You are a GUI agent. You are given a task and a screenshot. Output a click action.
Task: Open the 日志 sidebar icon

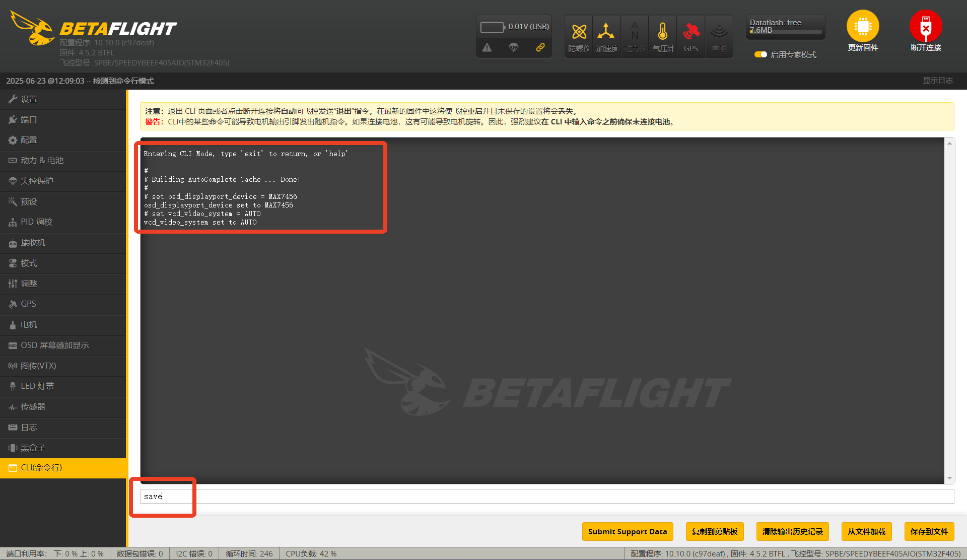click(x=13, y=428)
